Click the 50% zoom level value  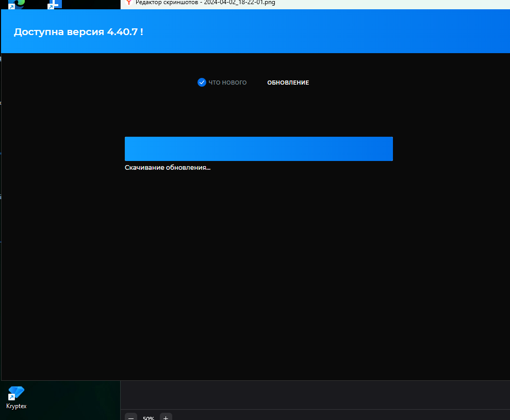click(149, 418)
